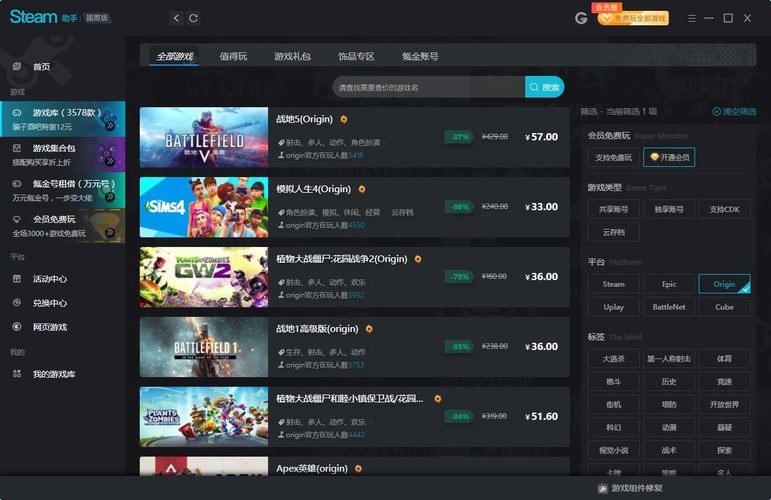Viewport: 771px width, 500px height.
Task: Click 清空筛选 to clear filters
Action: click(x=735, y=112)
